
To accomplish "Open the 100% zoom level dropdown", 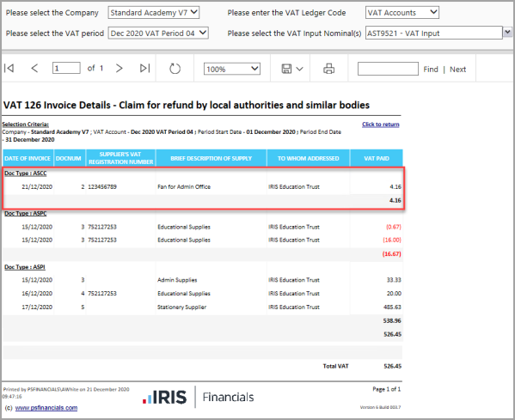I will (x=232, y=69).
